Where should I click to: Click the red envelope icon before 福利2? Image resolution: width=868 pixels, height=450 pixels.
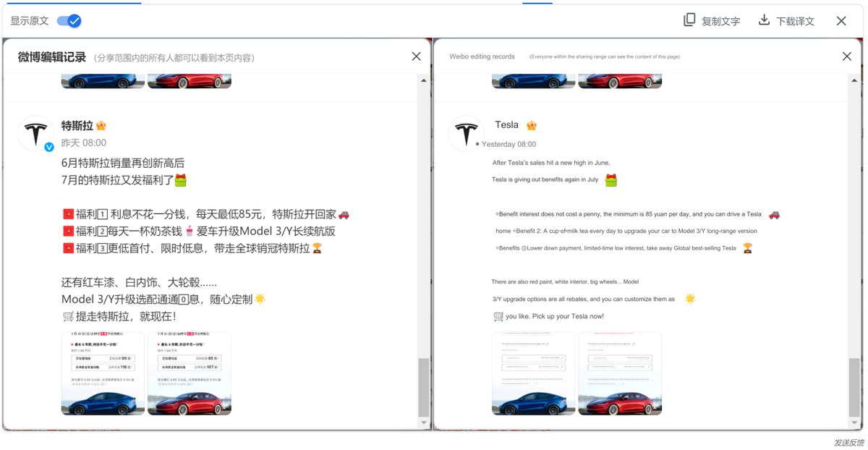coord(68,232)
